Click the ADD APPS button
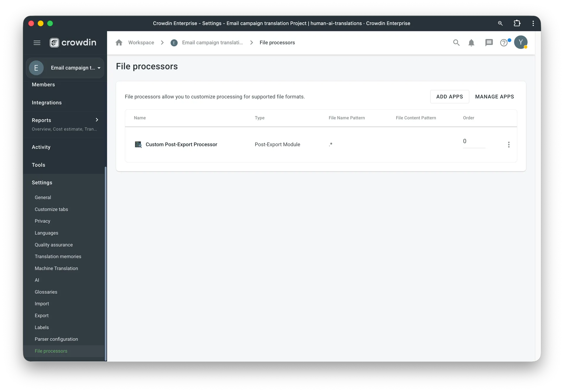 449,97
